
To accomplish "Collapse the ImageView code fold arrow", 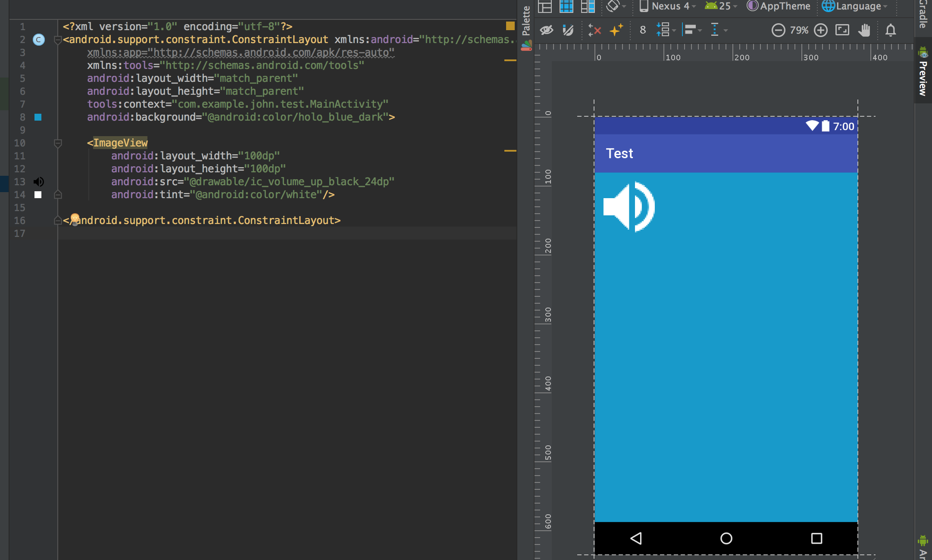I will [x=57, y=143].
